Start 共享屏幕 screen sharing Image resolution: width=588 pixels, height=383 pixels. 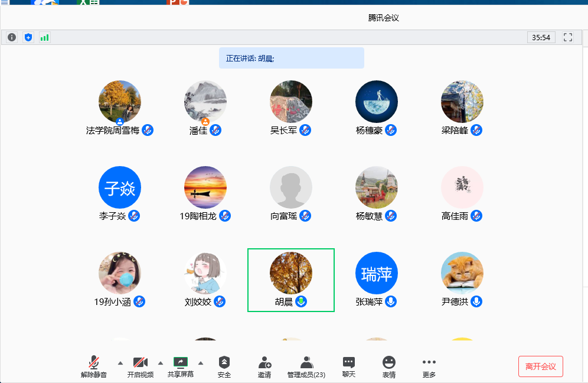[181, 367]
